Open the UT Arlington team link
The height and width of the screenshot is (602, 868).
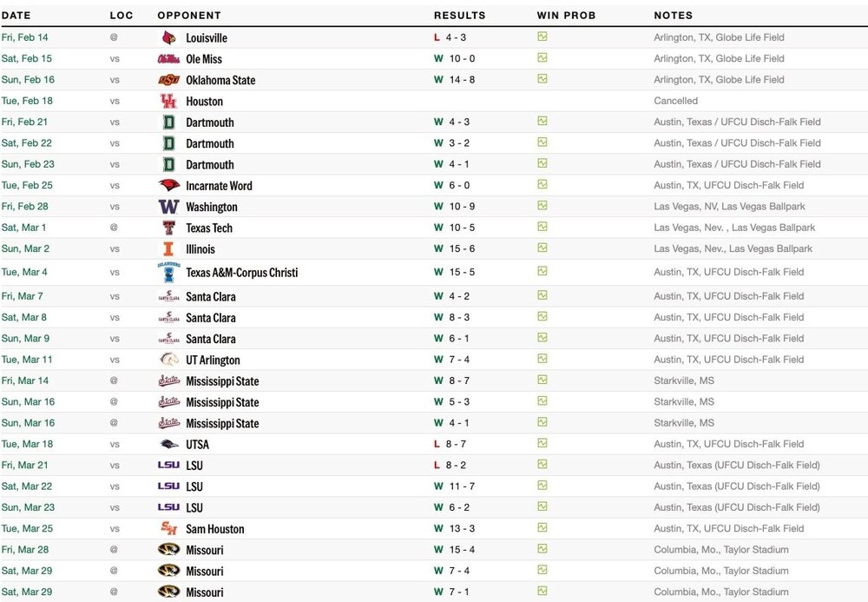213,360
